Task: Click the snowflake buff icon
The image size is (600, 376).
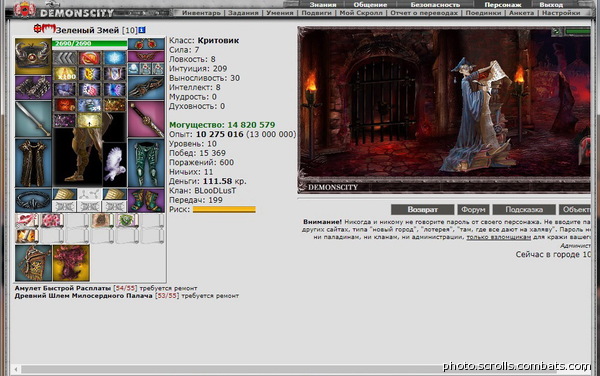Action: pyautogui.click(x=114, y=58)
